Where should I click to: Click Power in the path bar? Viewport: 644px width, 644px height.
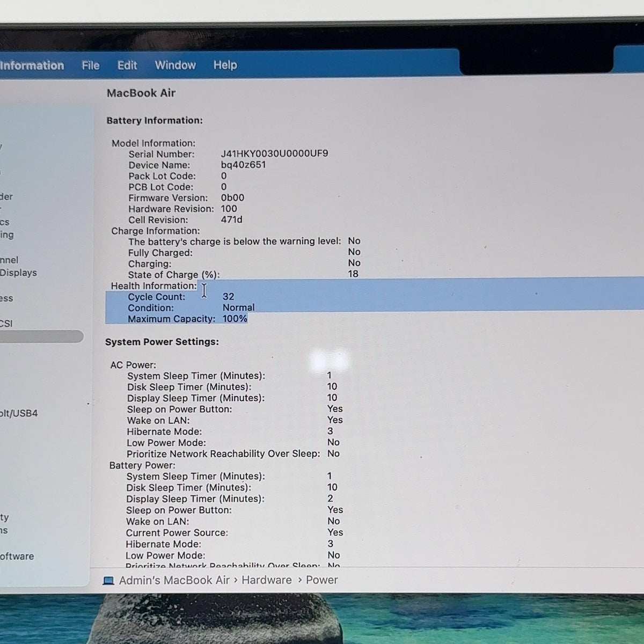[x=322, y=580]
